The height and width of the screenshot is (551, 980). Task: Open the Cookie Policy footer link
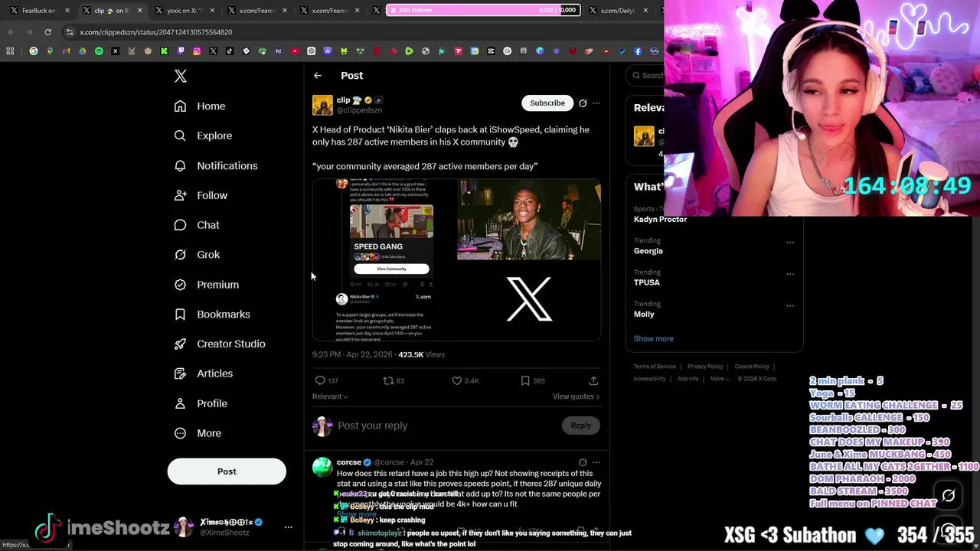pos(752,367)
